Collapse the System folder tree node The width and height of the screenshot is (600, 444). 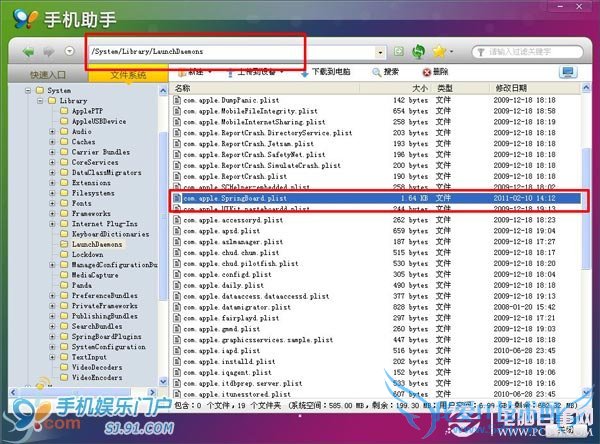(x=28, y=91)
